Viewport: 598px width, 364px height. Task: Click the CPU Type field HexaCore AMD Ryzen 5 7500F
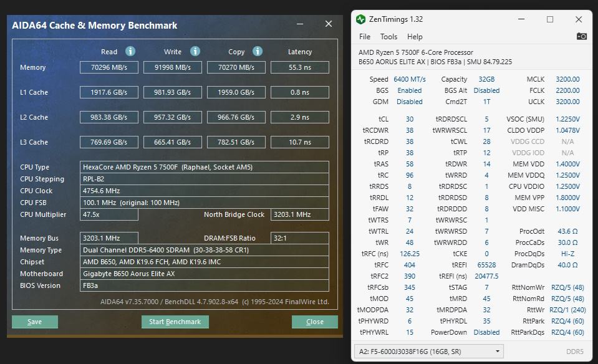point(205,167)
